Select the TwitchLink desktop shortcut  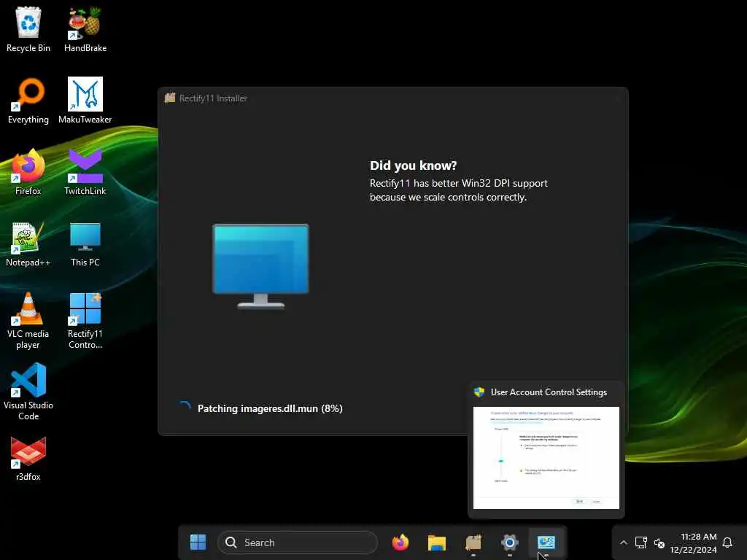pos(85,172)
